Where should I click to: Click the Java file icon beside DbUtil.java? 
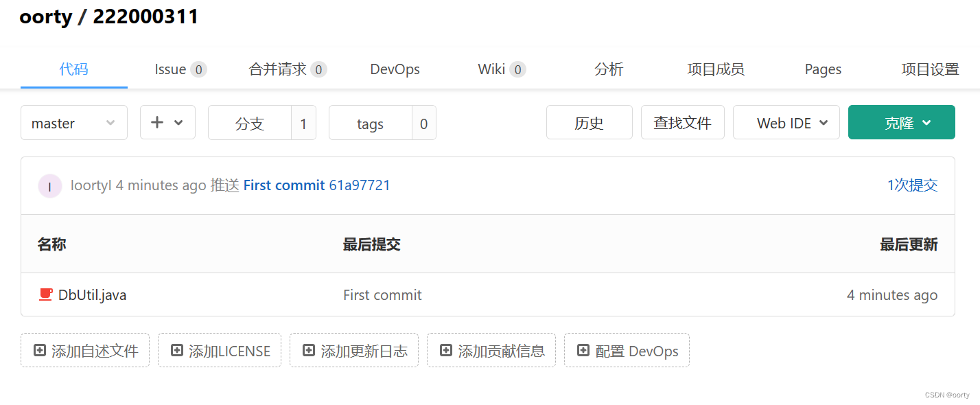pyautogui.click(x=46, y=294)
